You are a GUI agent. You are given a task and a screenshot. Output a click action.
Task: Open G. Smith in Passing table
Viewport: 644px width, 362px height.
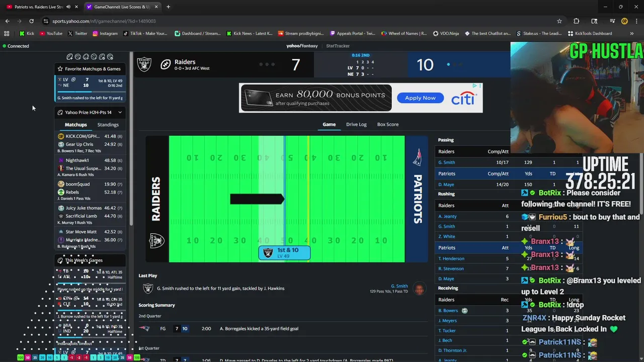[x=446, y=162]
